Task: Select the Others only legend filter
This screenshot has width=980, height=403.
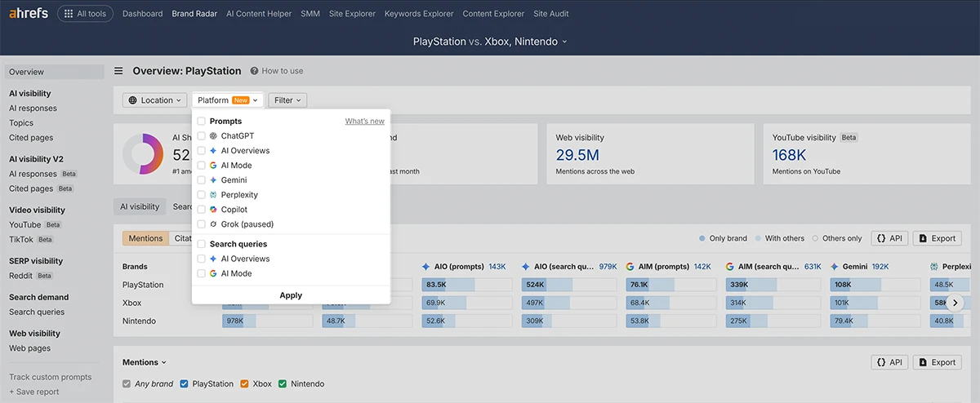Action: coord(837,238)
